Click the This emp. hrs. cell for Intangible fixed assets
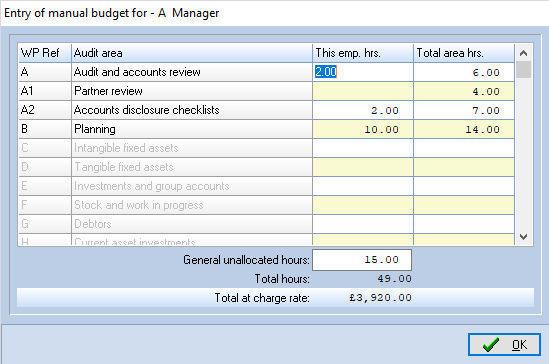This screenshot has height=364, width=549. pos(363,148)
